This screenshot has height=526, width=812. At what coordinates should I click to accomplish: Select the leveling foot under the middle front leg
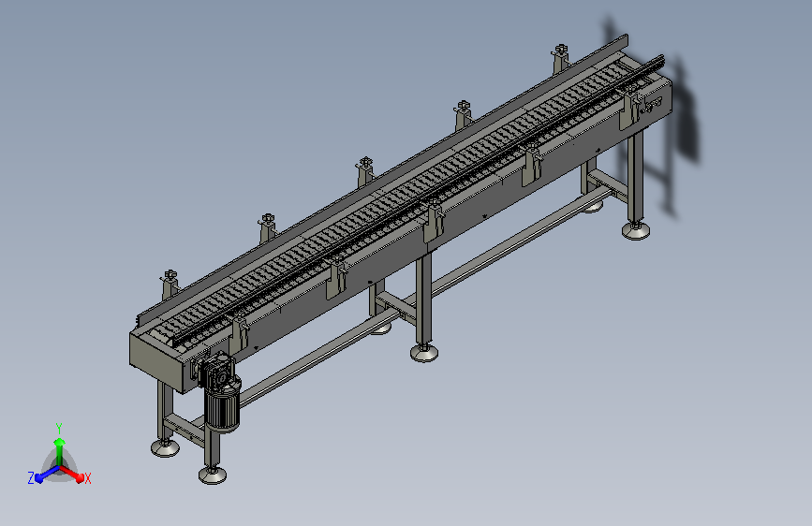coord(424,353)
